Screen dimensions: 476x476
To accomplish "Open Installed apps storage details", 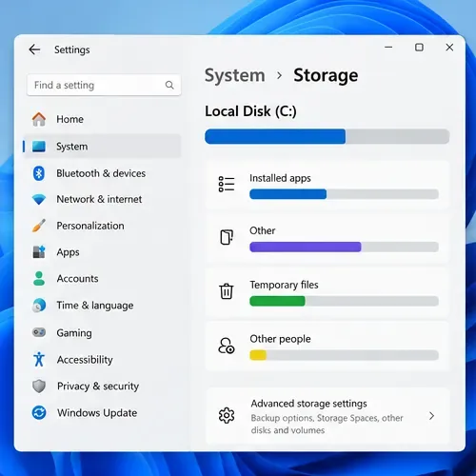I will point(327,185).
